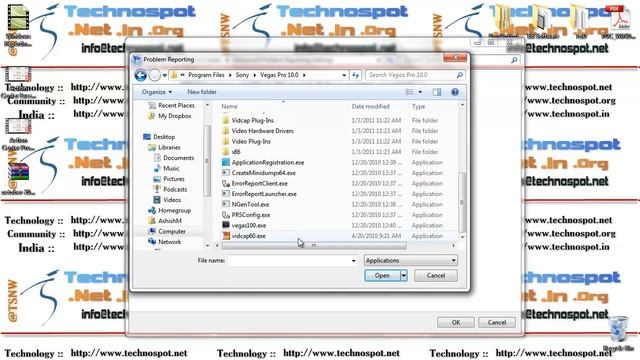Click the navigation pane vertical scrollbar

click(207, 161)
